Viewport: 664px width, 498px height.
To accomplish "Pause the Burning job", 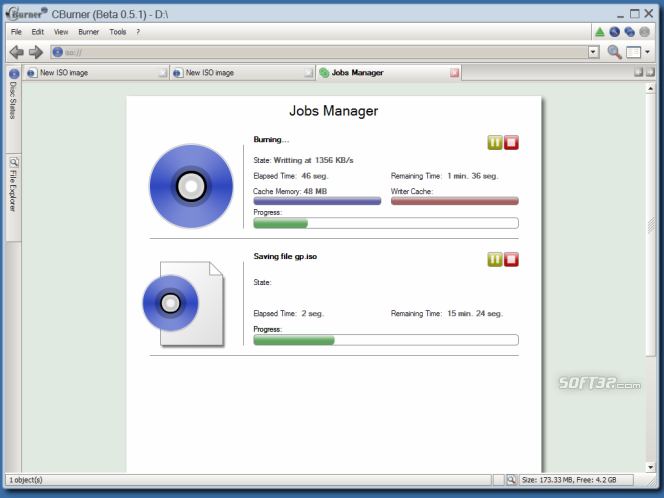I will click(x=495, y=143).
